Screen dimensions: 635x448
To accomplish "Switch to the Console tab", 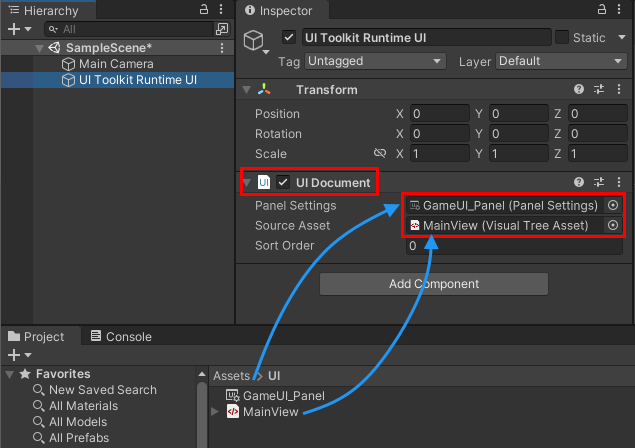I will click(x=121, y=337).
